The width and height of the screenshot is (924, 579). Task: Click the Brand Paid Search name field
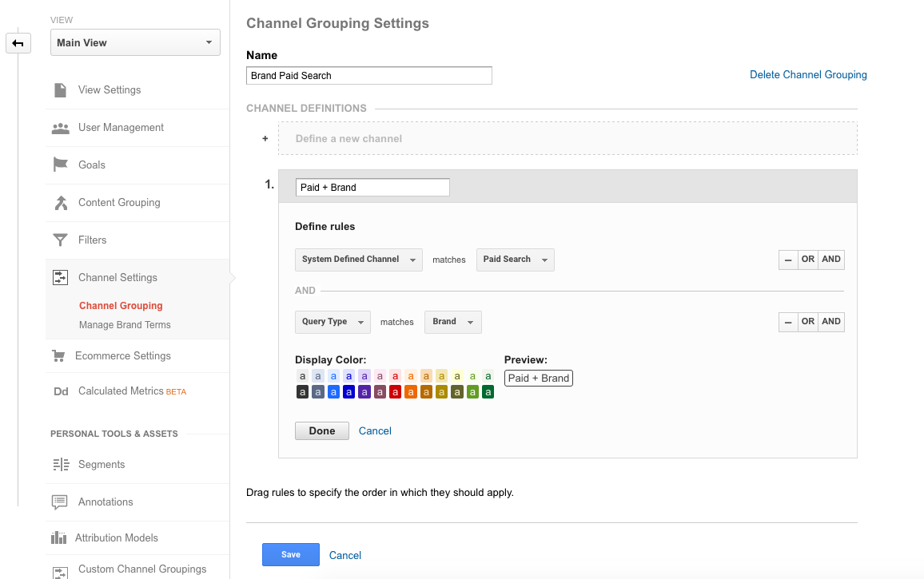point(368,76)
